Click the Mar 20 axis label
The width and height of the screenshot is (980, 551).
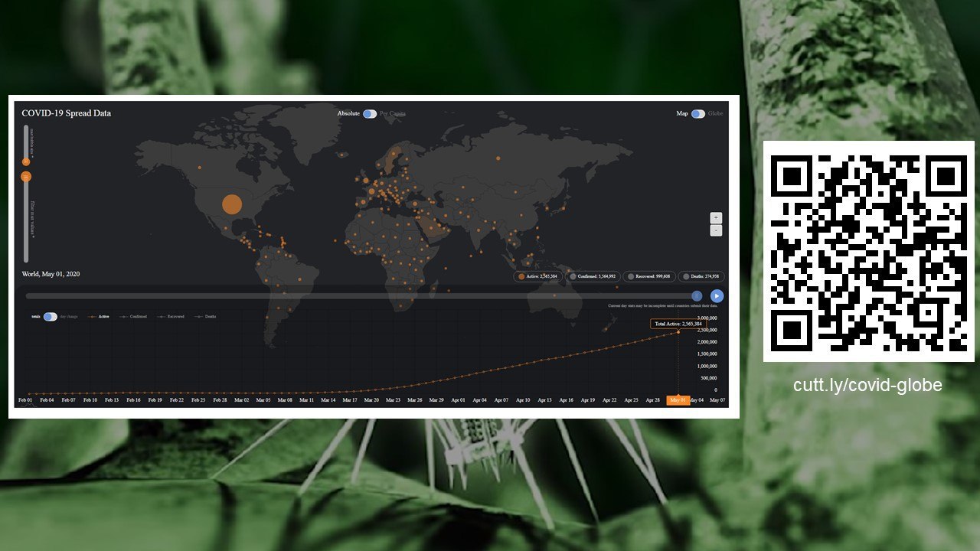371,399
